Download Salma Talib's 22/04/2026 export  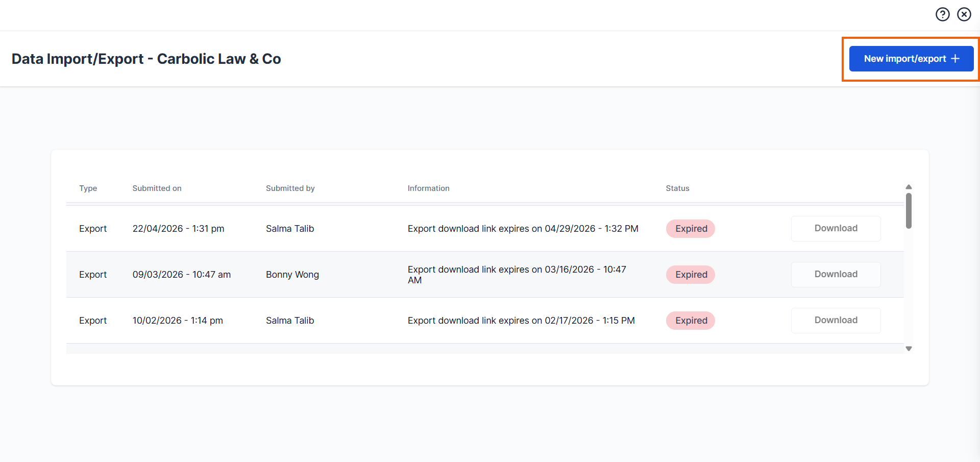coord(836,228)
